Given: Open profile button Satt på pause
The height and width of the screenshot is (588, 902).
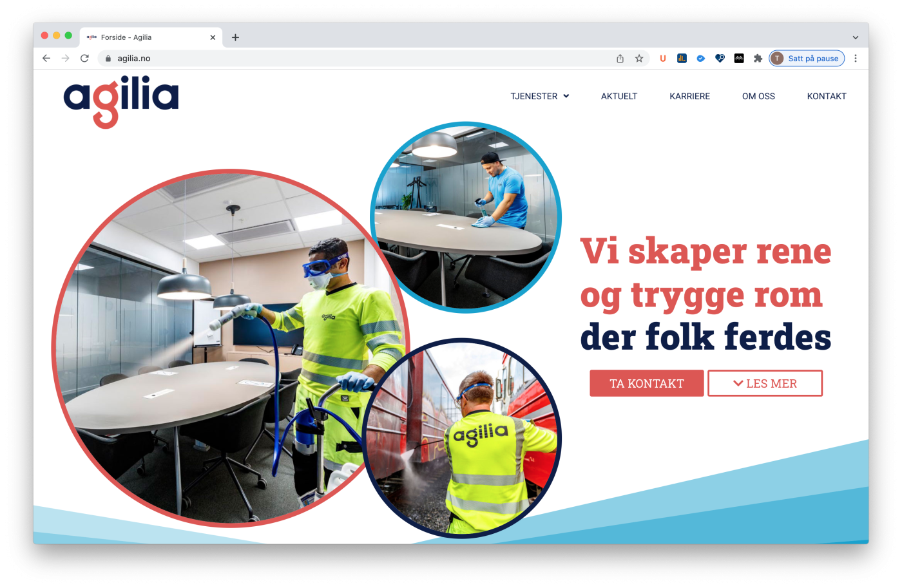Looking at the screenshot, I should click(807, 58).
